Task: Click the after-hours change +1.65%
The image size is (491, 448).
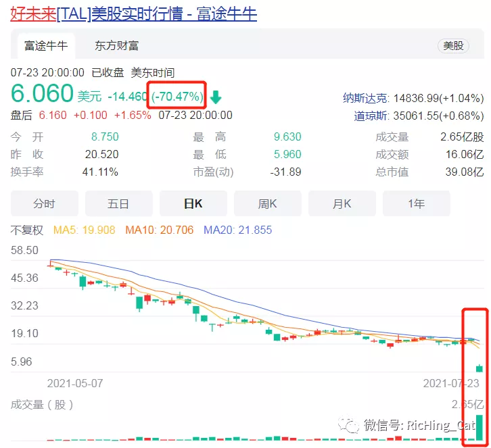Action: (x=133, y=115)
